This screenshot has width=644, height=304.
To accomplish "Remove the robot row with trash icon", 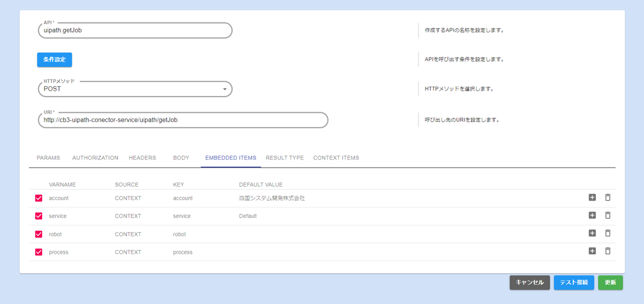I will click(608, 233).
